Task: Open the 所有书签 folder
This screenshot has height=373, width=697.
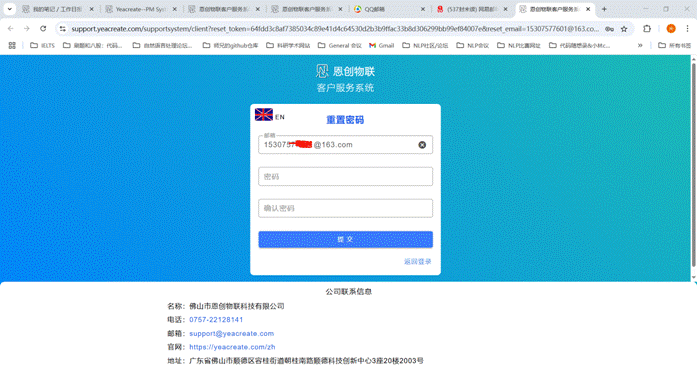Action: (x=675, y=45)
